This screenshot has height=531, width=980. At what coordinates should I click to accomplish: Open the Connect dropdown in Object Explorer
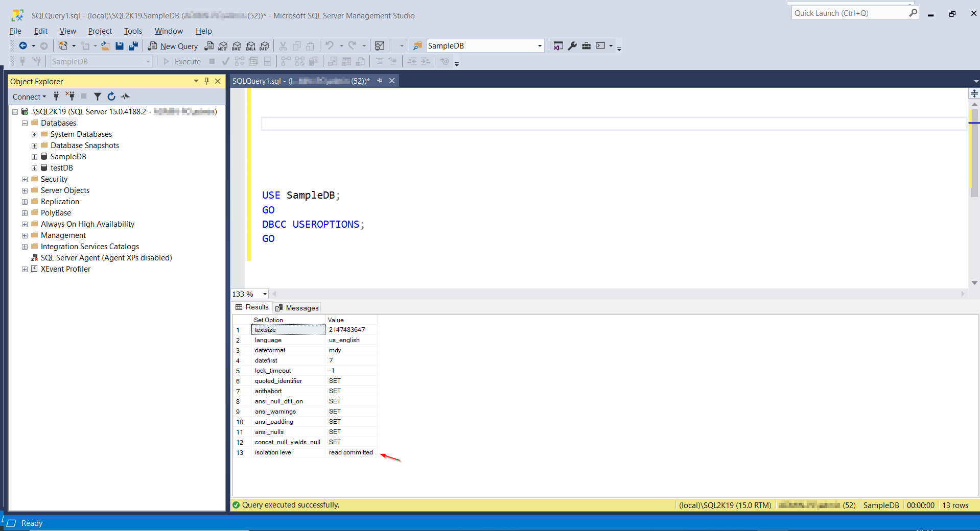(29, 96)
